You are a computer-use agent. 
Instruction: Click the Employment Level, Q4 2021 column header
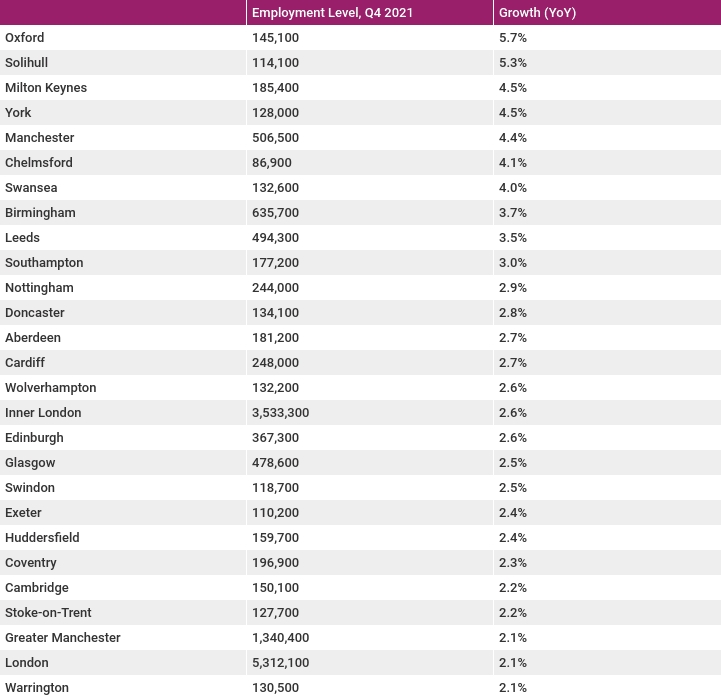pos(332,12)
